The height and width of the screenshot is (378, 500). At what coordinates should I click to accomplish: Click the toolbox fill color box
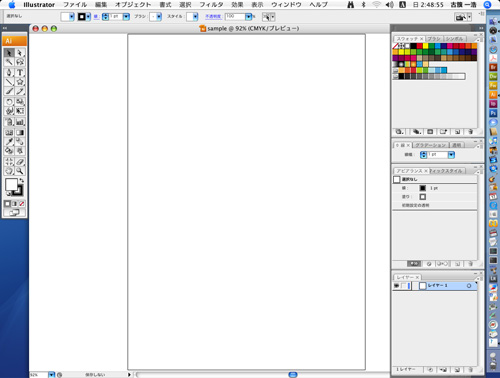click(x=11, y=184)
